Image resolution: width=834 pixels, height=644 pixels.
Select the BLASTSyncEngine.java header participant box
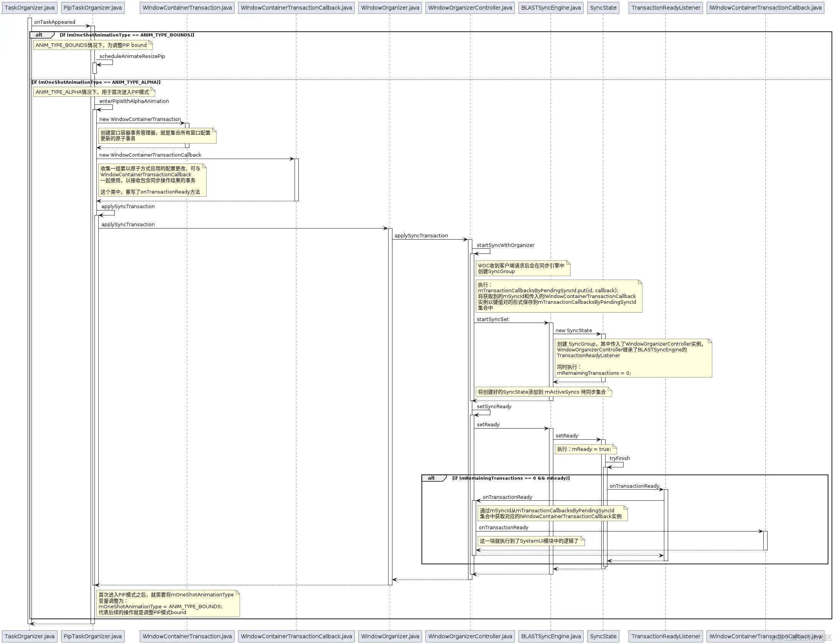click(x=551, y=8)
